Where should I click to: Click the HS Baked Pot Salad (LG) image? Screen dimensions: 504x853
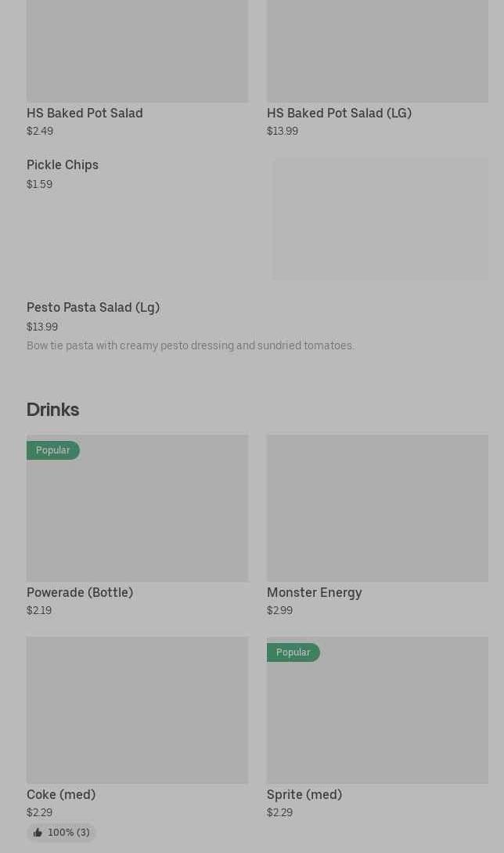[x=377, y=51]
